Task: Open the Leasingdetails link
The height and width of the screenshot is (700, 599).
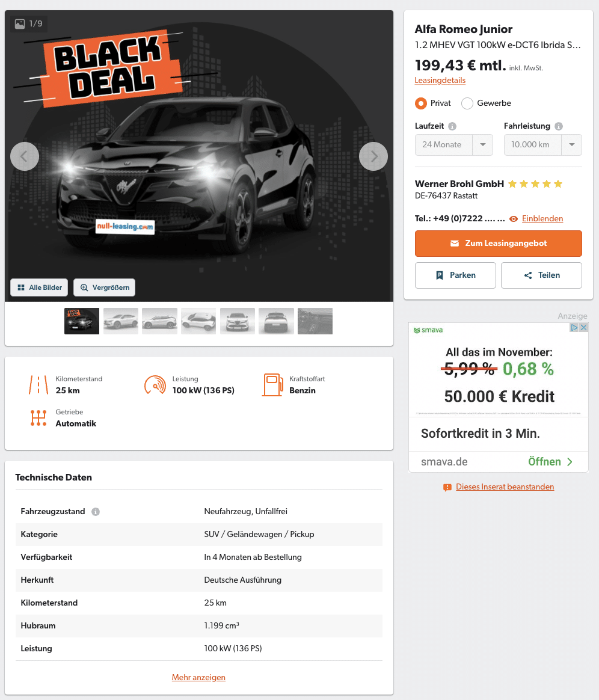Action: 440,81
